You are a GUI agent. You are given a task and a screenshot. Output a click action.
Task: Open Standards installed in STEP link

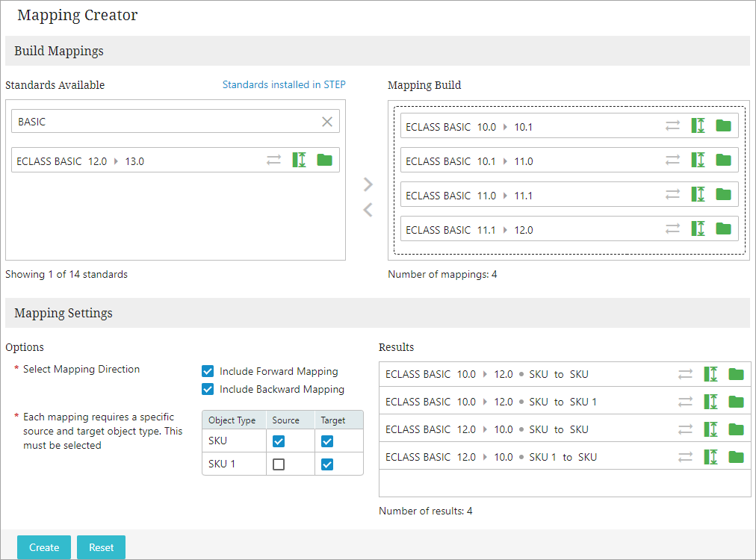pyautogui.click(x=284, y=84)
